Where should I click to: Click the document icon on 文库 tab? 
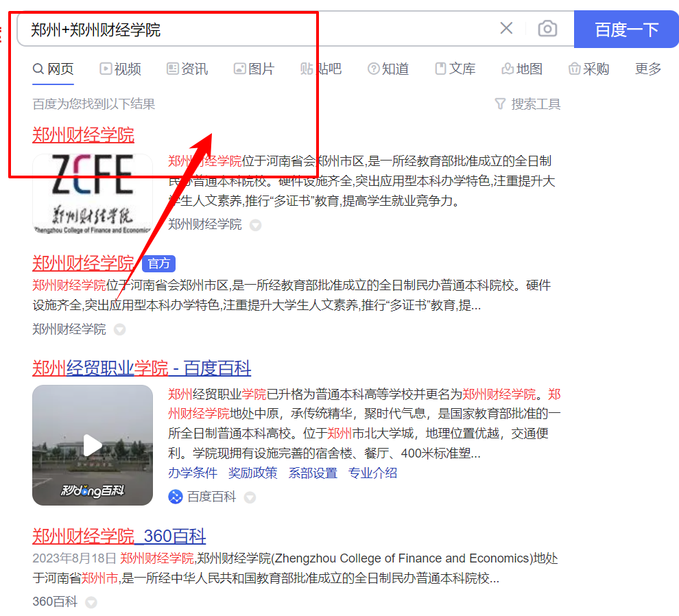(x=440, y=69)
